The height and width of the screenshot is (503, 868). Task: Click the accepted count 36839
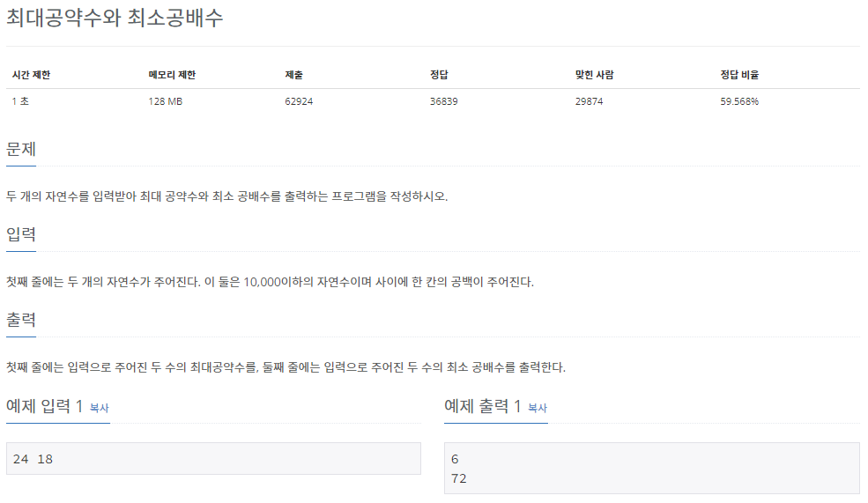tap(443, 101)
